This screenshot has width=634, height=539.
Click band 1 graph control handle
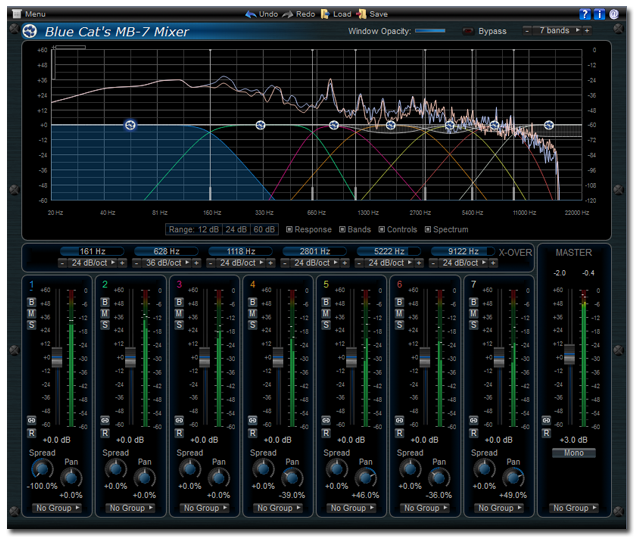pyautogui.click(x=130, y=125)
